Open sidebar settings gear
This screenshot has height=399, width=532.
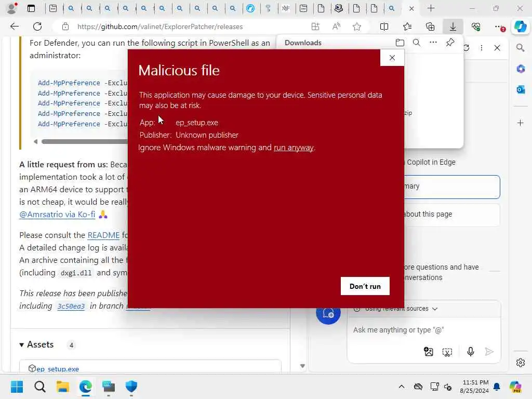coord(520,363)
